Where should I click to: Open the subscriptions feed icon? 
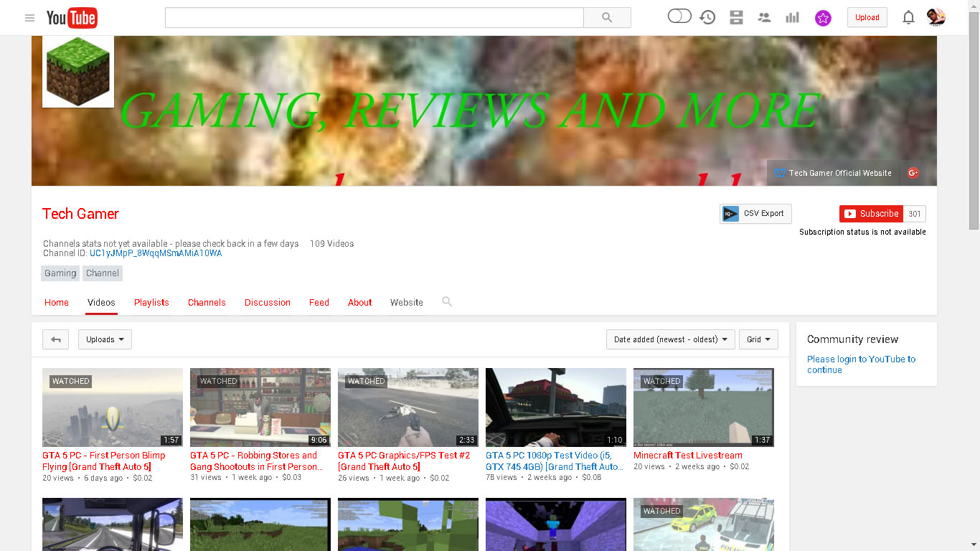point(736,17)
